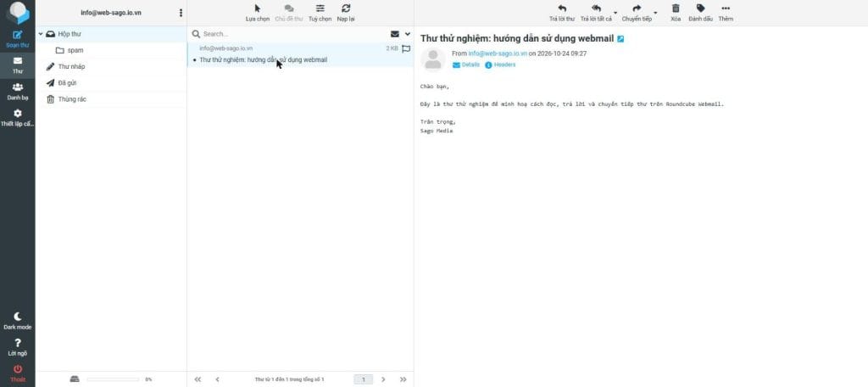Select message 'Thư thử nghiệm: hướng dẫn sử dụng webmail'
The height and width of the screenshot is (387, 868).
coord(264,59)
